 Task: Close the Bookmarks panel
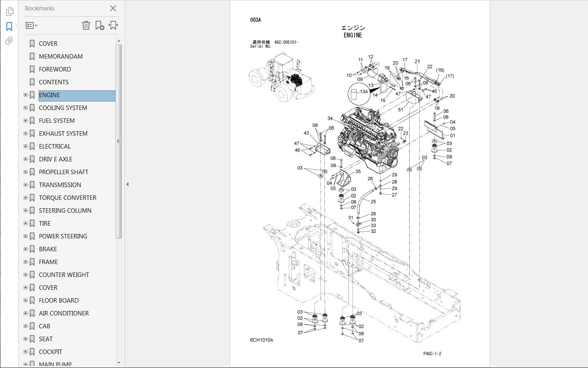point(113,8)
